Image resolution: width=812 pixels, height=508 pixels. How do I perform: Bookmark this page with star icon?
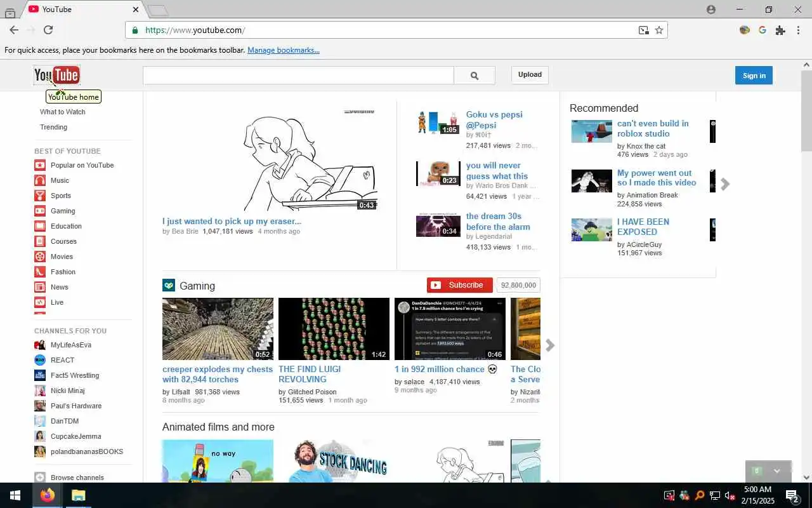tap(659, 30)
